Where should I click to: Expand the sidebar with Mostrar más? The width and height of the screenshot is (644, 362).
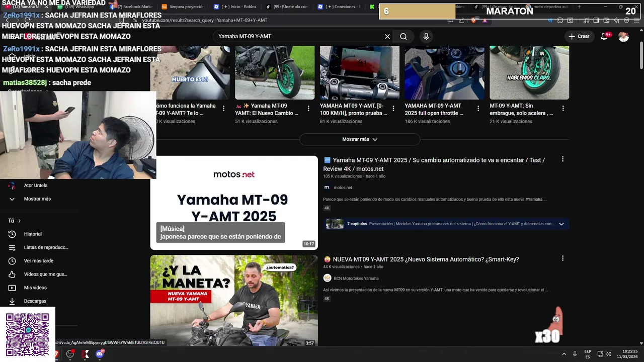point(37,199)
